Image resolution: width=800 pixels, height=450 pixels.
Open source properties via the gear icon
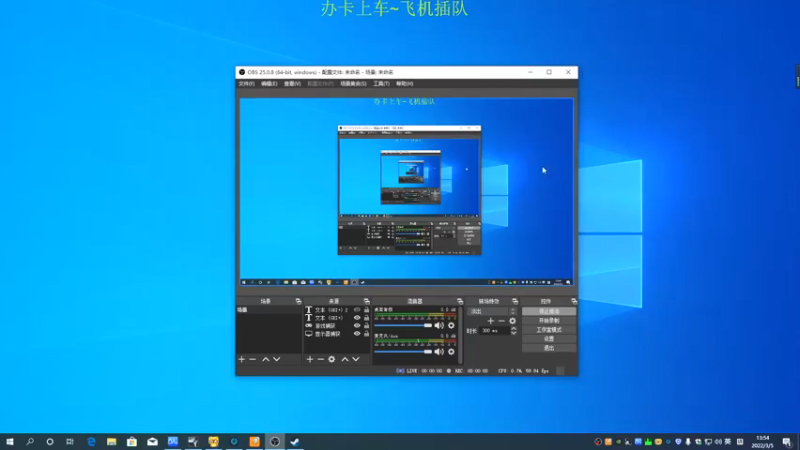tap(332, 359)
